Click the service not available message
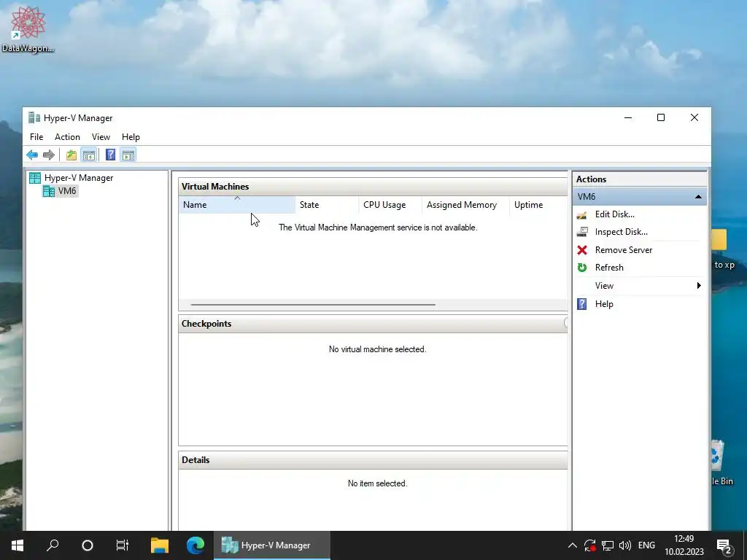 point(378,227)
